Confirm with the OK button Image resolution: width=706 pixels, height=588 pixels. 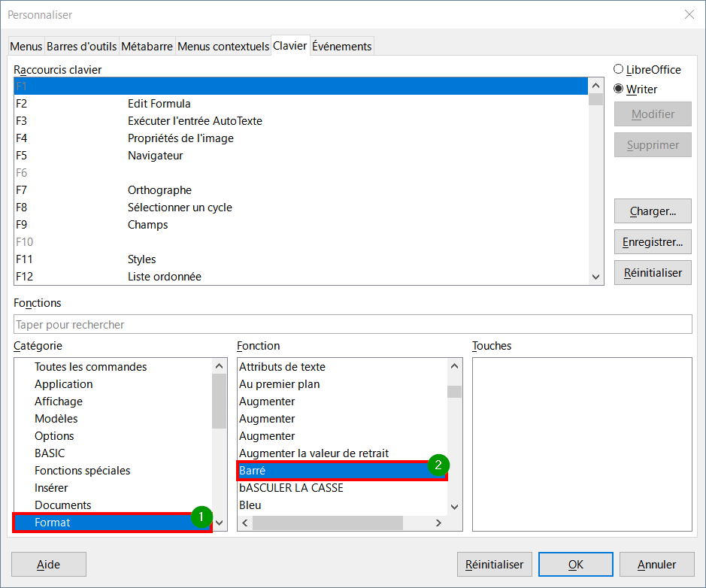[575, 565]
